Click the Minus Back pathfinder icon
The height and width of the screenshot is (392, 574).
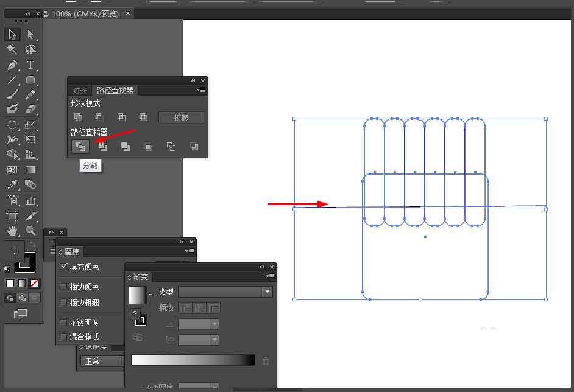(194, 147)
